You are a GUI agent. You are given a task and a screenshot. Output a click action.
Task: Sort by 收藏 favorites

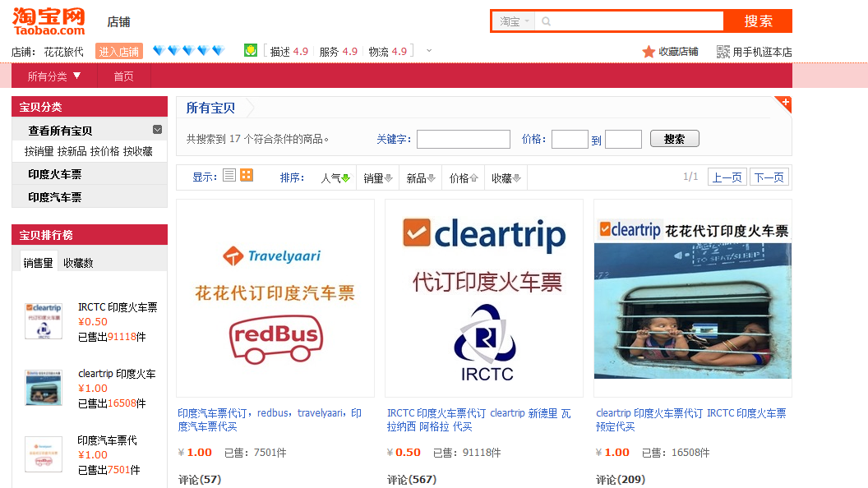[506, 178]
